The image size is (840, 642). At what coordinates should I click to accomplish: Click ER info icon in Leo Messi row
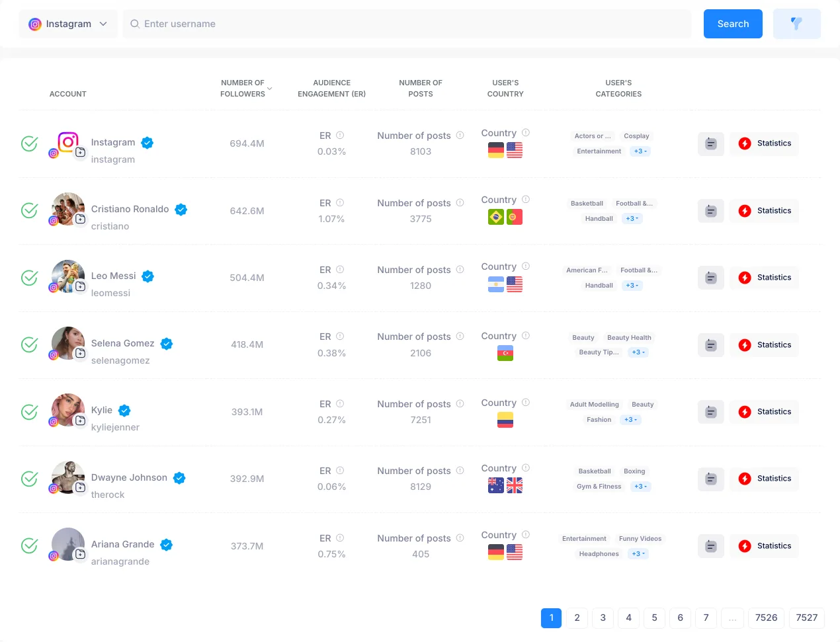[340, 269]
